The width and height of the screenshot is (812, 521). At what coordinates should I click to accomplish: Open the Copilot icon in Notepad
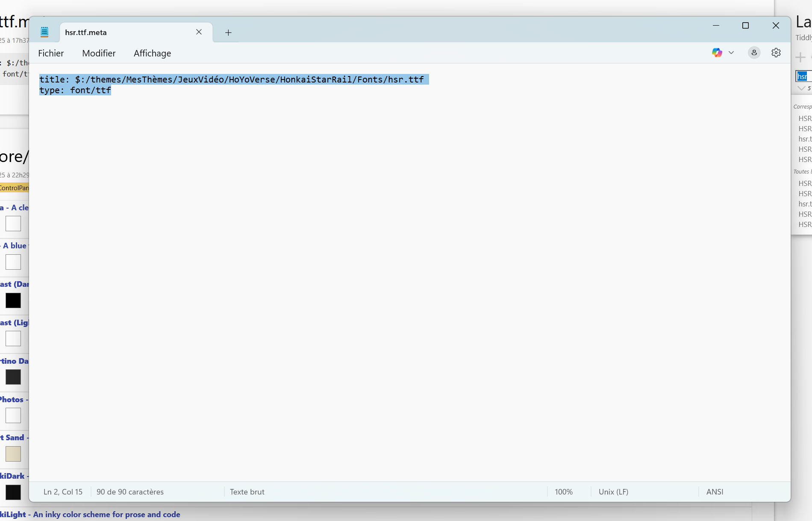[x=717, y=53]
